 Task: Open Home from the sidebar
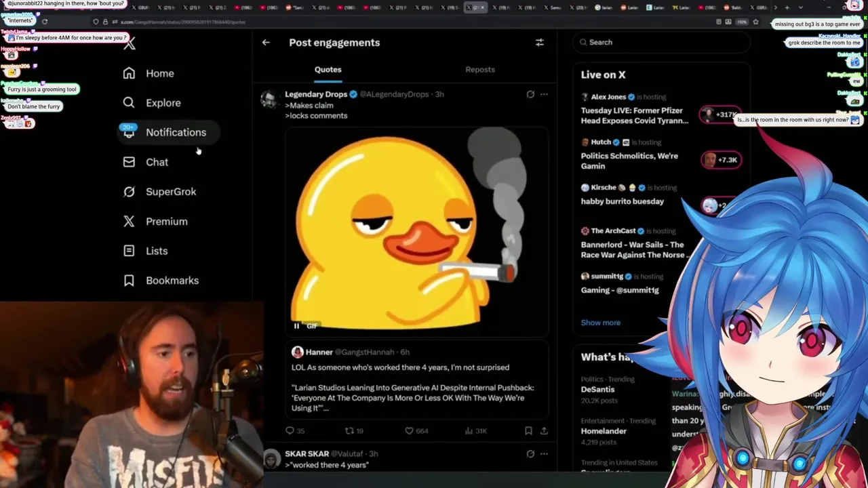pos(149,73)
